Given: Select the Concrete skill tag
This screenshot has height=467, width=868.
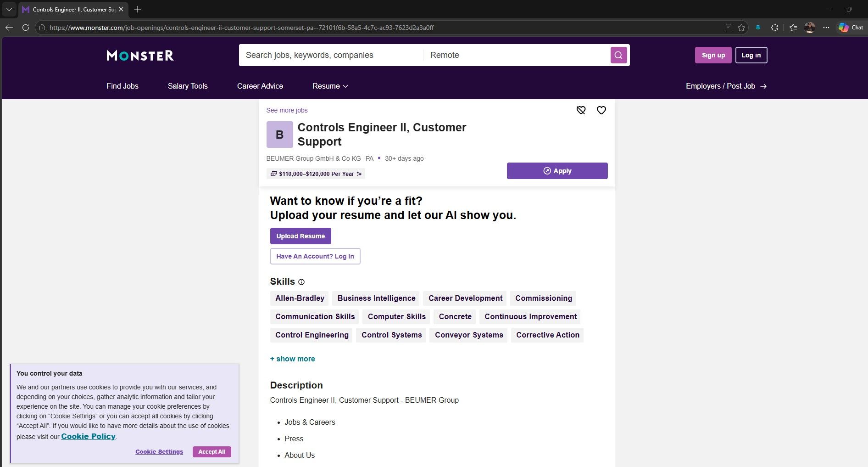Looking at the screenshot, I should pyautogui.click(x=455, y=317).
